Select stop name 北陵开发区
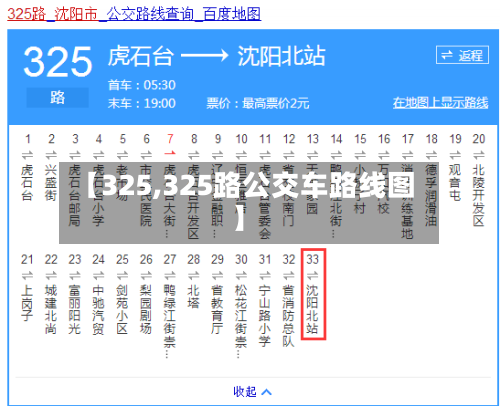 pos(479,195)
